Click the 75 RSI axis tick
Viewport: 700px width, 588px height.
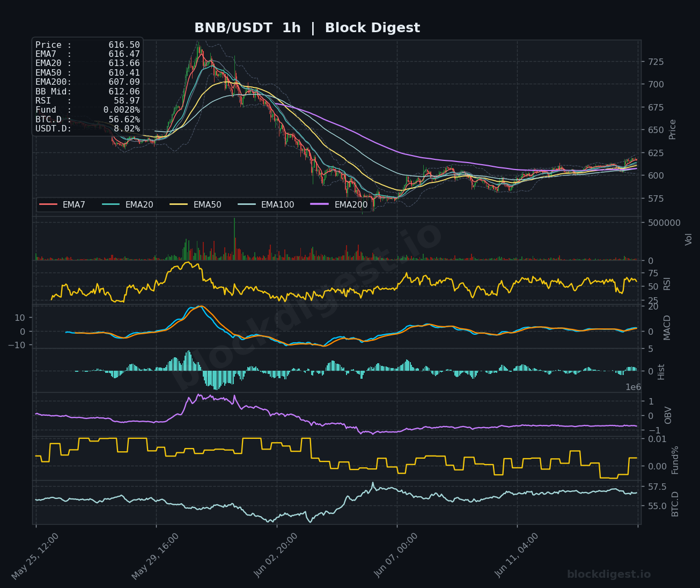653,273
